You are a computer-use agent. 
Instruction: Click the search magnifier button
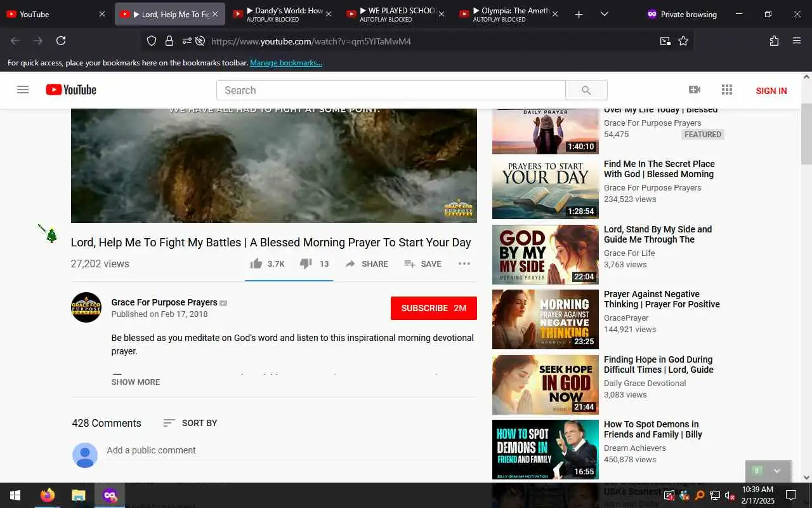pyautogui.click(x=586, y=90)
